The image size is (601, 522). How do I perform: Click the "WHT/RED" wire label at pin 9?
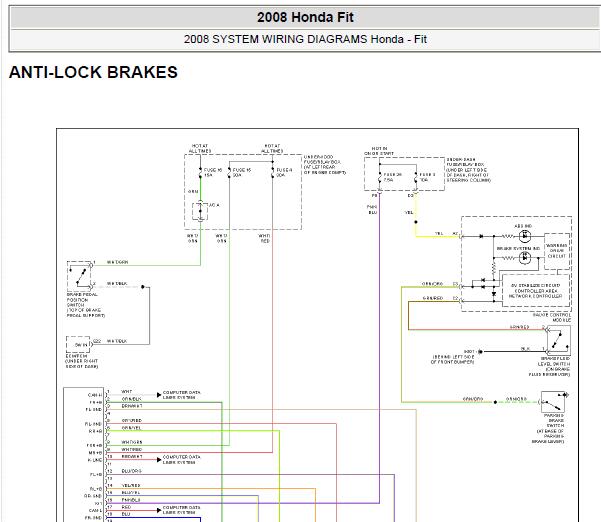pos(132,449)
